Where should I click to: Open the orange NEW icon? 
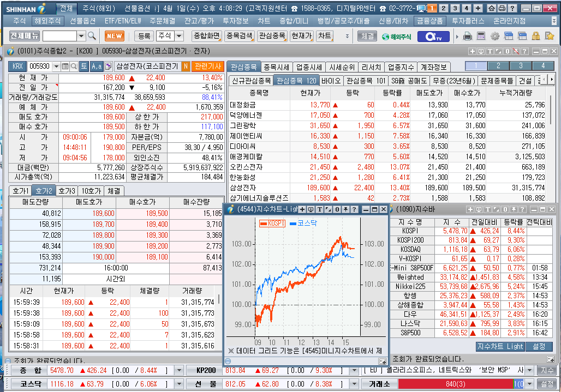(x=115, y=36)
